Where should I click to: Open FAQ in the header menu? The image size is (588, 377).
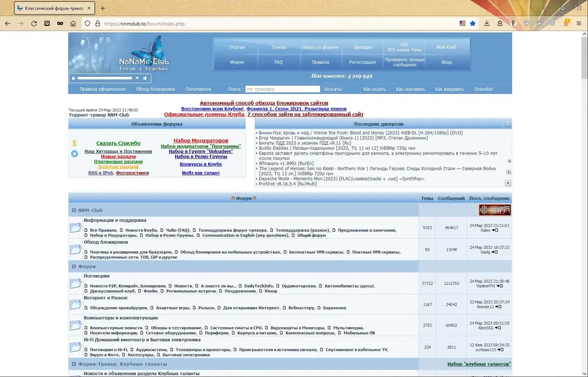pyautogui.click(x=278, y=62)
